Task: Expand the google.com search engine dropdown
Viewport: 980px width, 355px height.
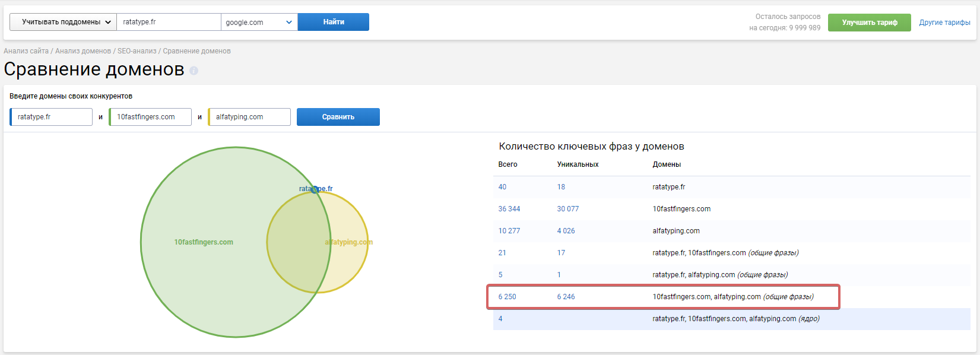Action: [x=259, y=23]
